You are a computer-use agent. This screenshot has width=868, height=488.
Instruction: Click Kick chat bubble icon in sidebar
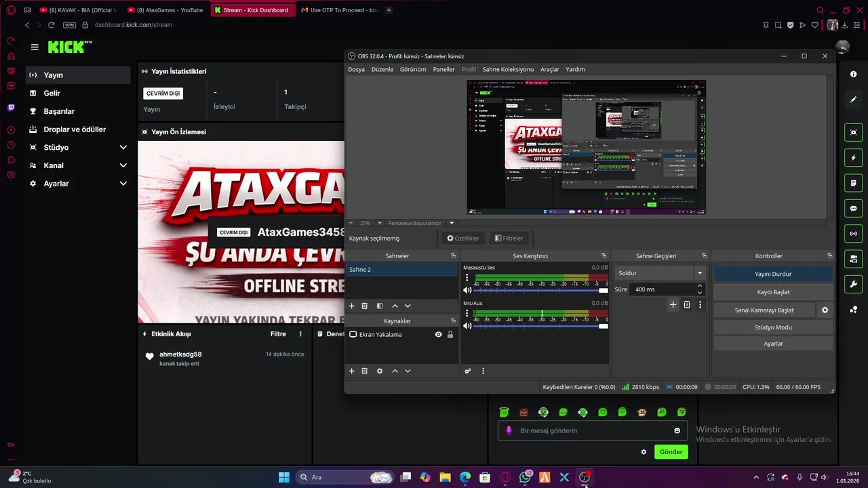tap(853, 208)
